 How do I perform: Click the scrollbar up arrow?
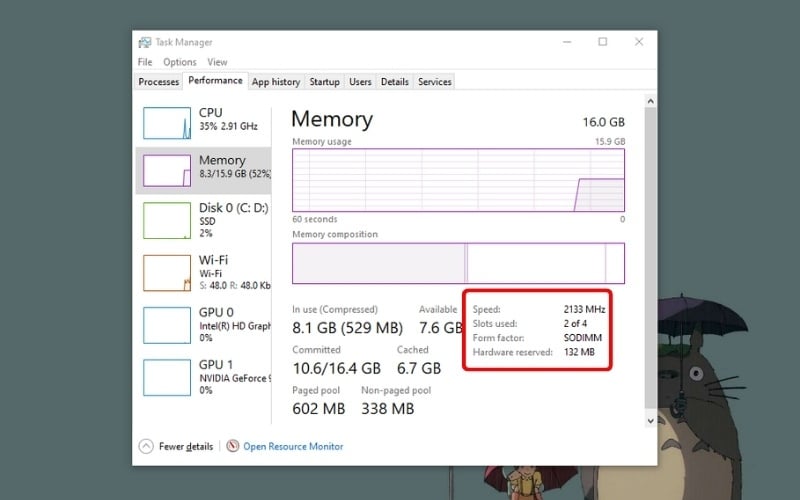[x=650, y=101]
